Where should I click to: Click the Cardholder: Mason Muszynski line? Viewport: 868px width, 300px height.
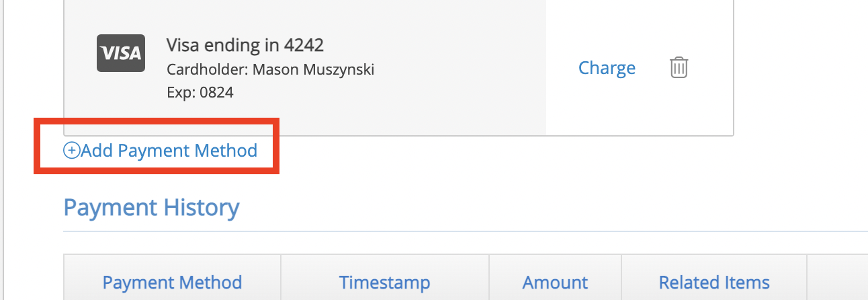[270, 70]
